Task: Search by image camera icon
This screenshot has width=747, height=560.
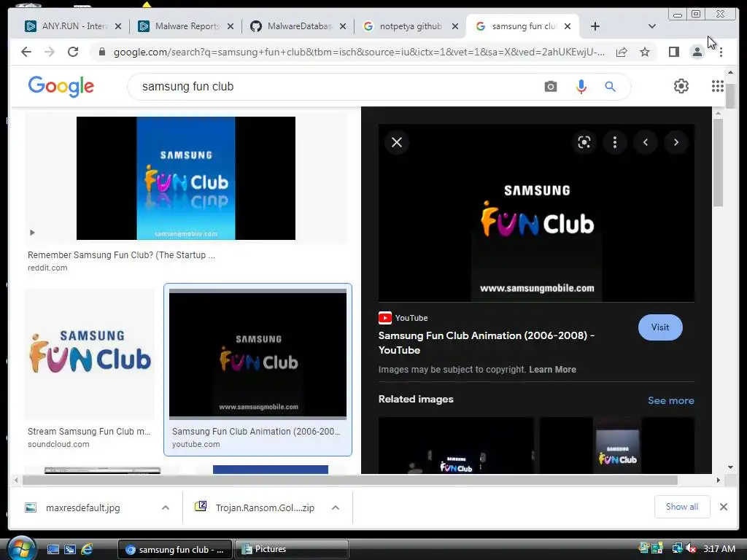Action: pyautogui.click(x=551, y=87)
